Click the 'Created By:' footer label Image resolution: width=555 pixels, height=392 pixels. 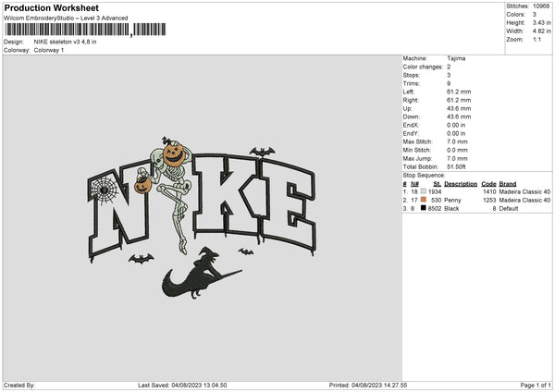pyautogui.click(x=19, y=386)
